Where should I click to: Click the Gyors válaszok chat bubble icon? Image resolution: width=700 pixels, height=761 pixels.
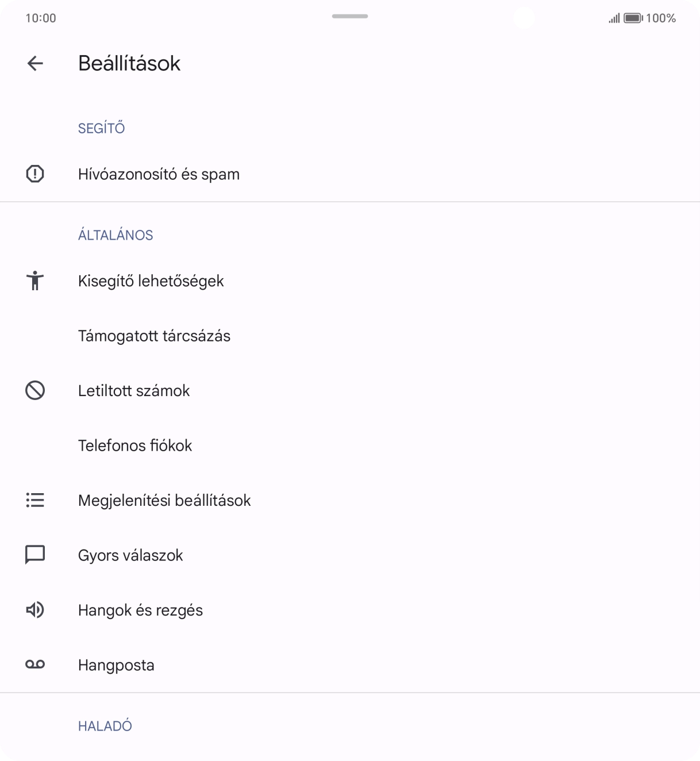tap(35, 555)
